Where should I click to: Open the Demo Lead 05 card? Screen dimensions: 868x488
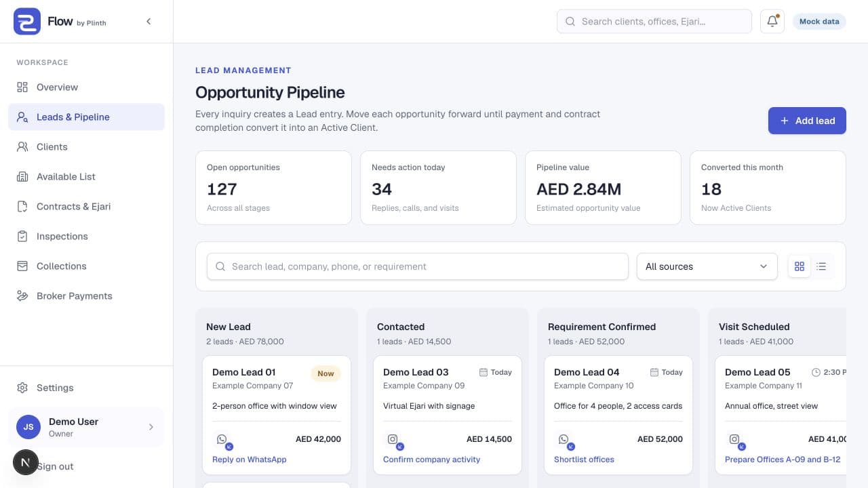[x=781, y=415]
